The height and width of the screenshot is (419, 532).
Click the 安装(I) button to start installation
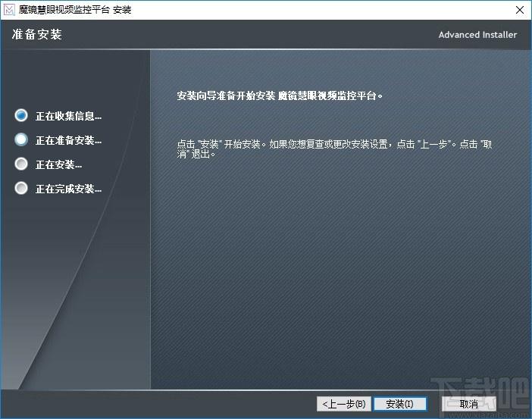399,404
